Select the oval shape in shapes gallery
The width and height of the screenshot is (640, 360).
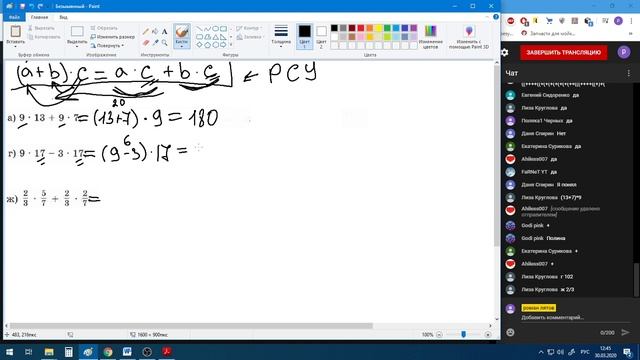(x=216, y=29)
